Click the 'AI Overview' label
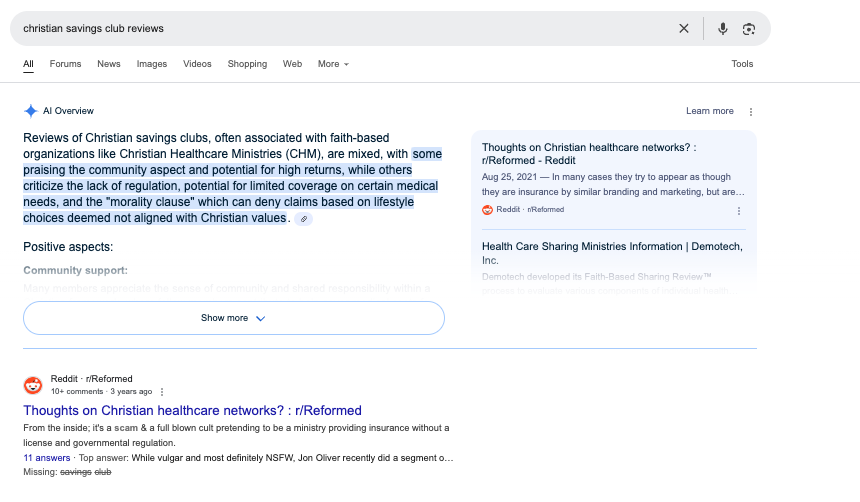The image size is (860, 502). pyautogui.click(x=69, y=111)
